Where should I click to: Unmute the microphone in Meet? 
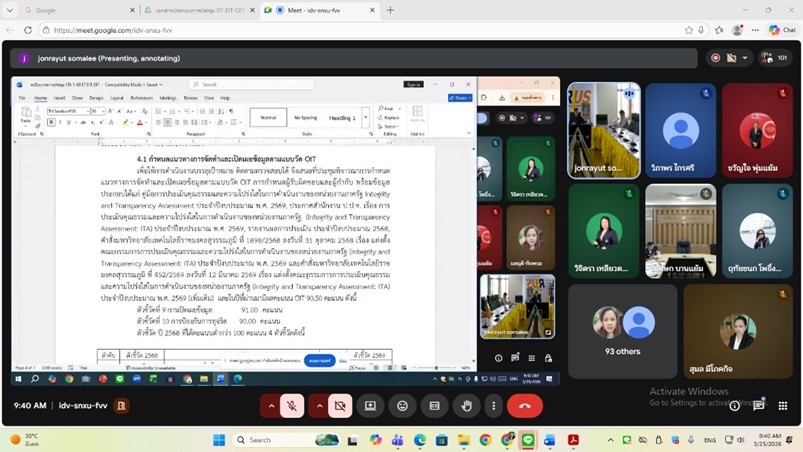coord(292,406)
